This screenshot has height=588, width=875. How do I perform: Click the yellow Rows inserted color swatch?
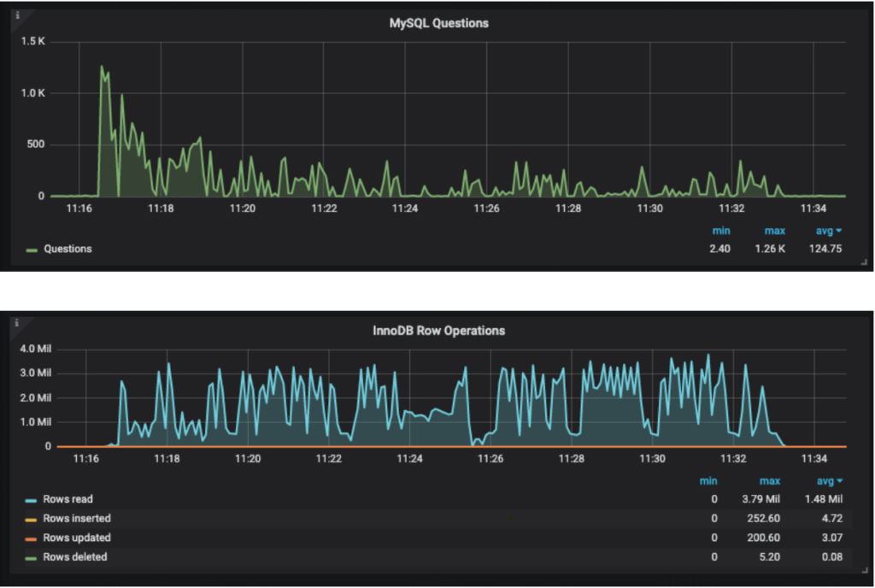pyautogui.click(x=32, y=519)
